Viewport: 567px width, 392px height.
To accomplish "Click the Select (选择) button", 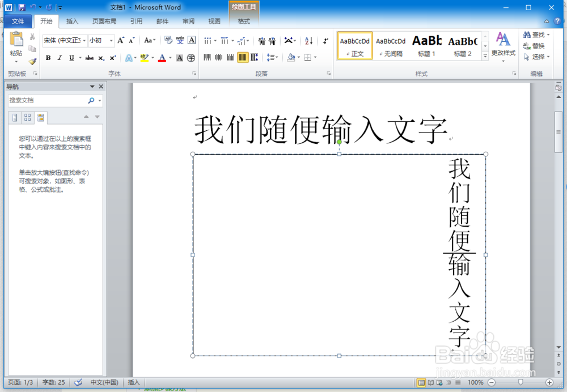I will point(536,57).
